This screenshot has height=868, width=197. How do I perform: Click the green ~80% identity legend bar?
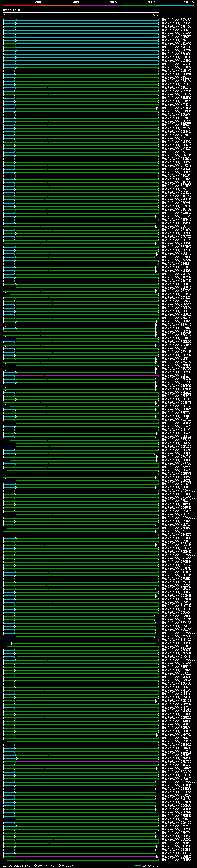[137, 6]
